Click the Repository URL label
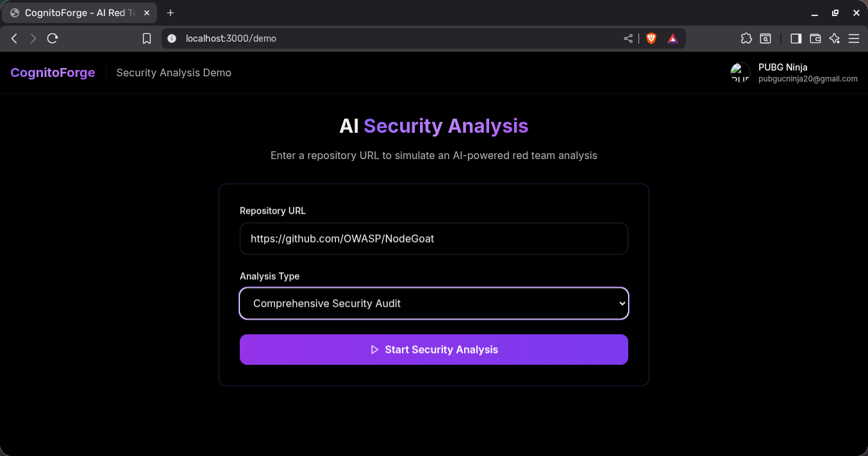Screen dimensions: 868x456 [272, 211]
